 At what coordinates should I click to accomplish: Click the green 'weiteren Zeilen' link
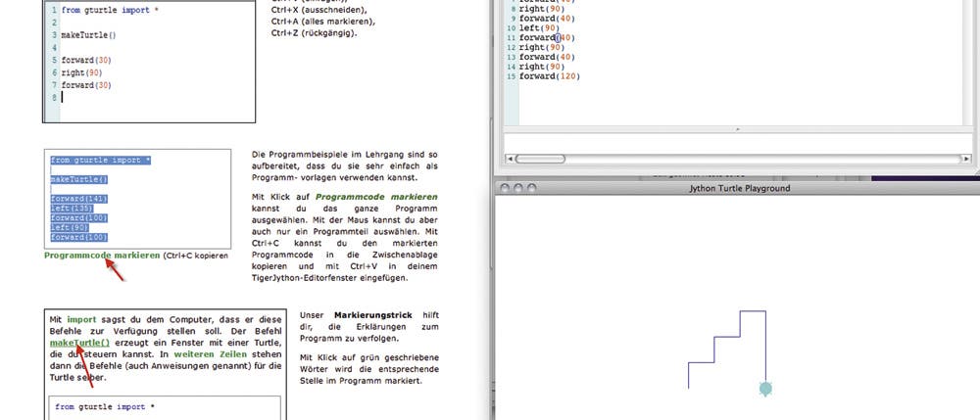[x=209, y=354]
